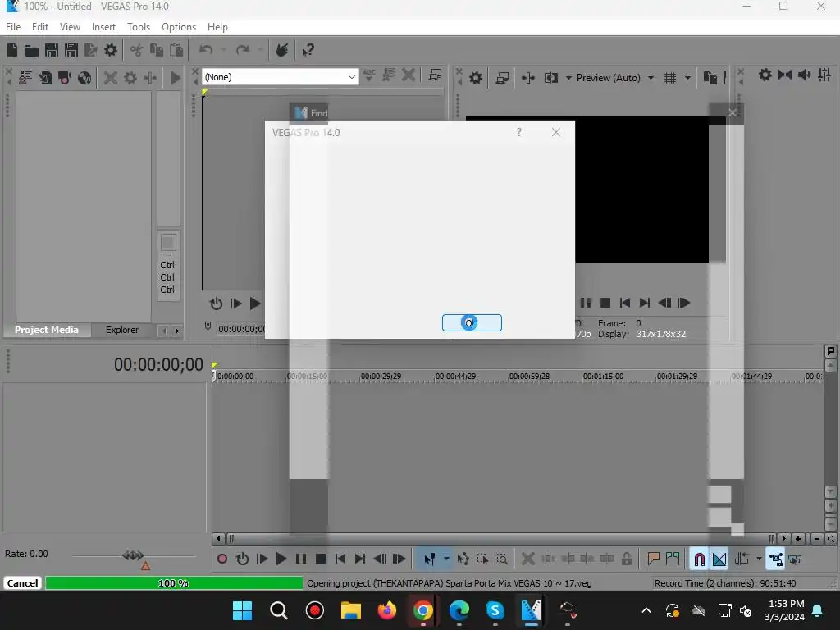Open the Split Screen View dropdown arrow
This screenshot has width=840, height=630.
click(568, 78)
